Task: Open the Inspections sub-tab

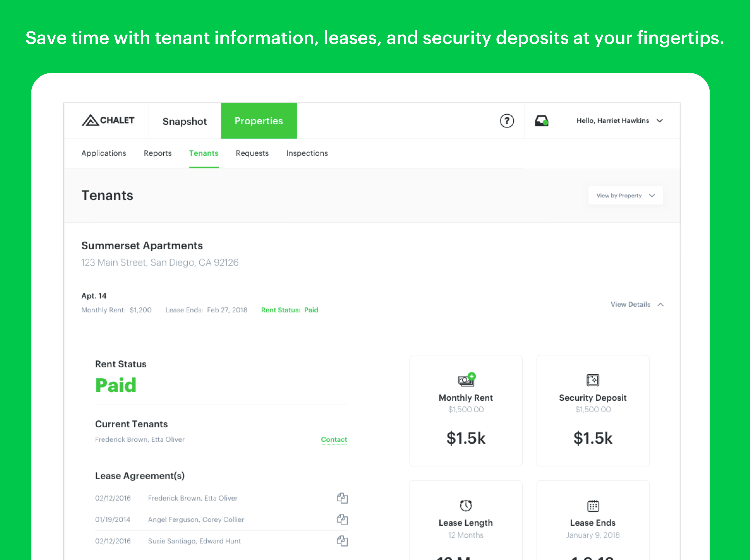Action: [x=307, y=153]
